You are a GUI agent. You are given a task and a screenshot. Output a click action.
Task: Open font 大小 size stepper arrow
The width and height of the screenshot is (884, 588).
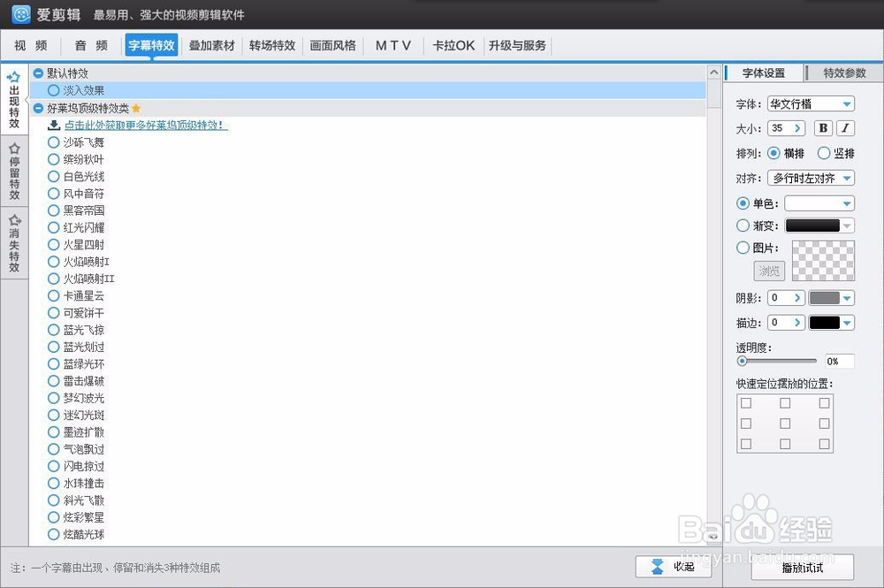tap(797, 128)
